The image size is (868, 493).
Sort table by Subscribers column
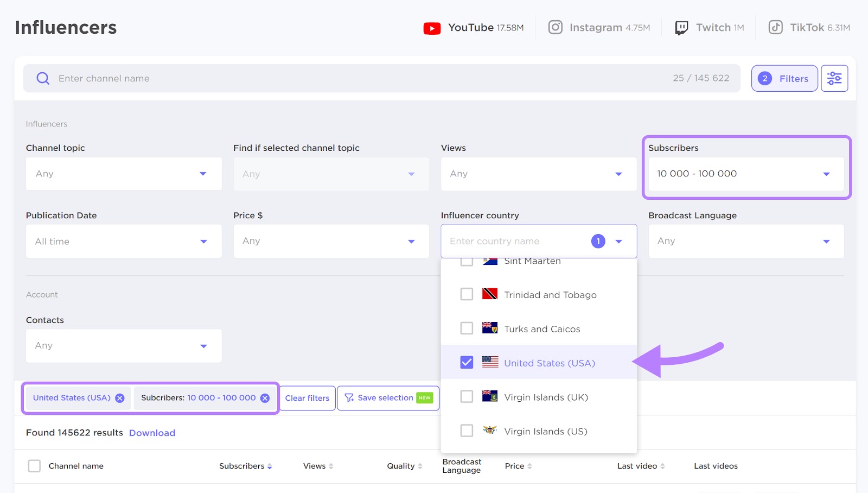click(270, 466)
